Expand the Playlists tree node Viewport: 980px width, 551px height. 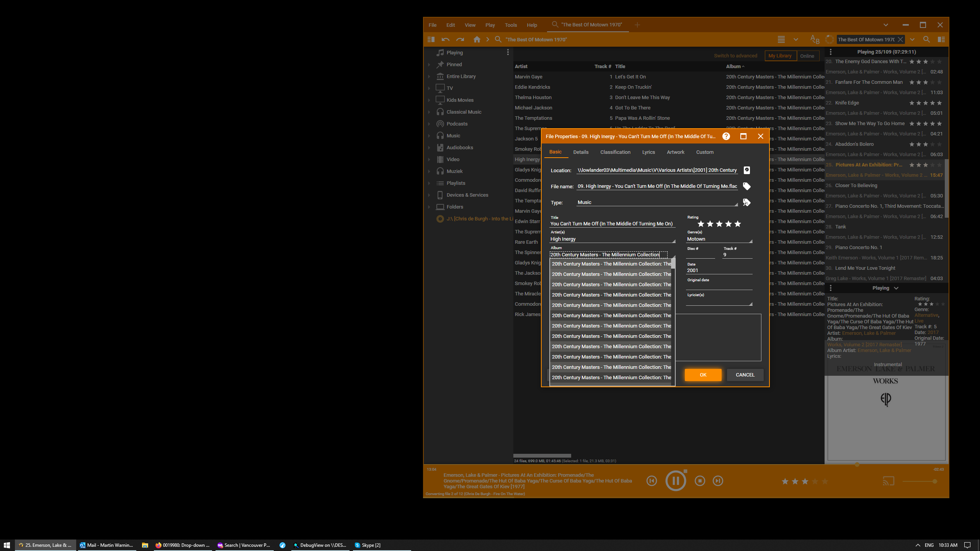tap(429, 183)
